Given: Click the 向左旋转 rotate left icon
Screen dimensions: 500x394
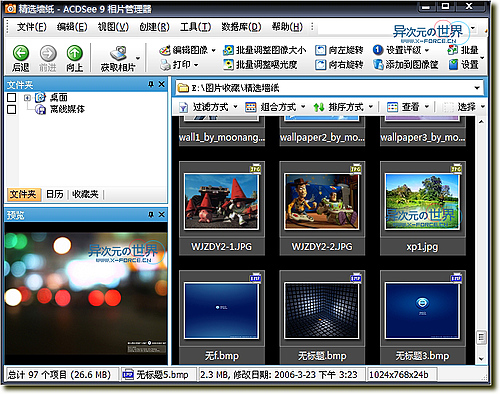Looking at the screenshot, I should point(320,50).
